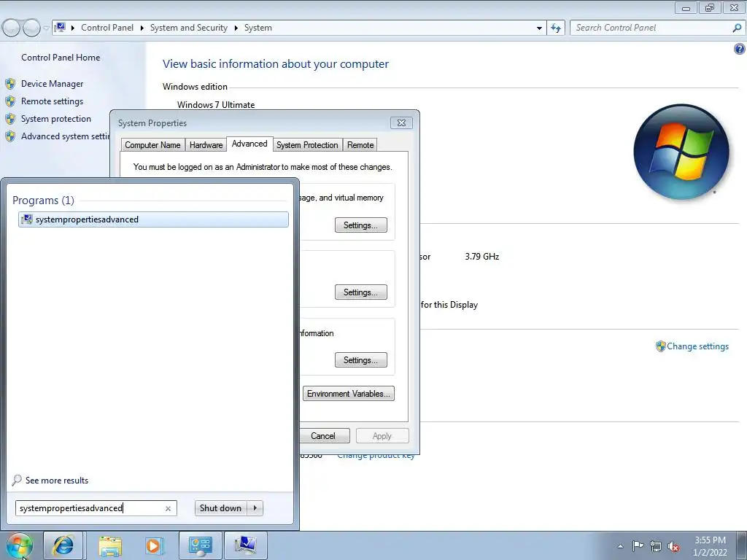Select System Properties taskbar icon
This screenshot has width=747, height=560.
pyautogui.click(x=246, y=545)
